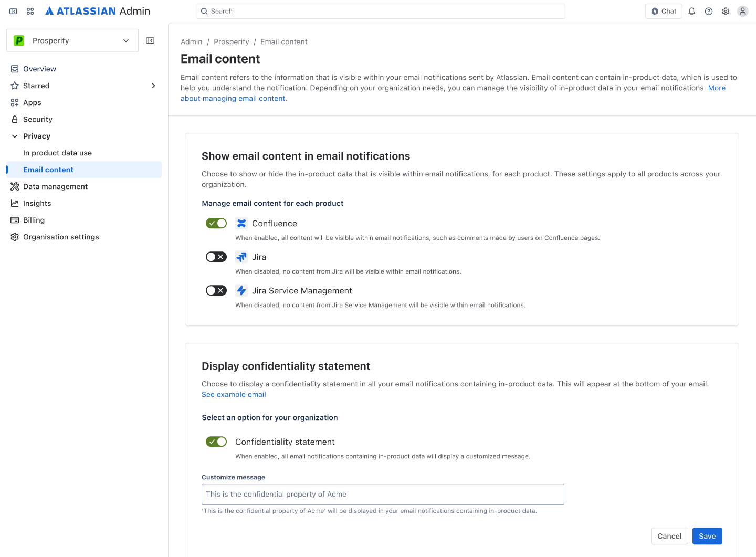756x557 pixels.
Task: Click the Customize message text field
Action: [383, 494]
